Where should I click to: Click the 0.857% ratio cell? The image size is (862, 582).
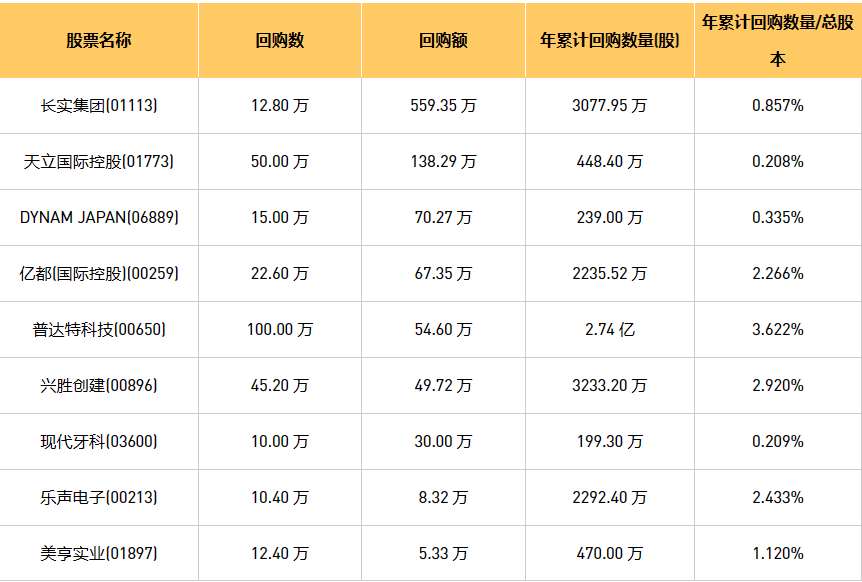pos(777,105)
